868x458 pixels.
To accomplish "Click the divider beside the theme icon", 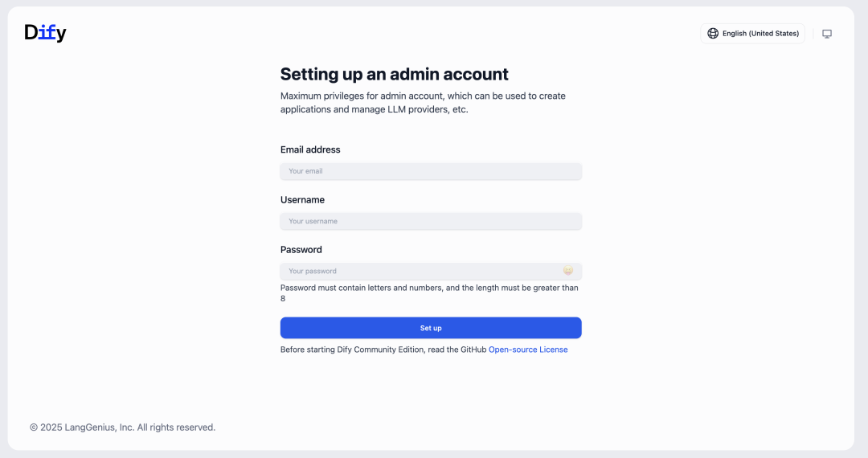I will click(813, 34).
